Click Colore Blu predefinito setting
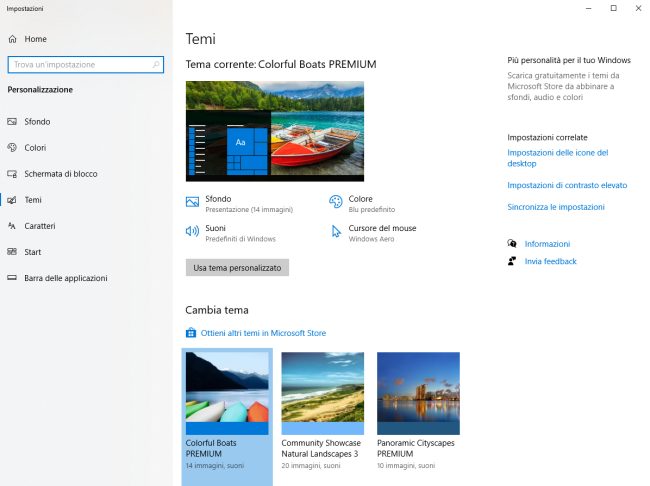 pyautogui.click(x=362, y=204)
